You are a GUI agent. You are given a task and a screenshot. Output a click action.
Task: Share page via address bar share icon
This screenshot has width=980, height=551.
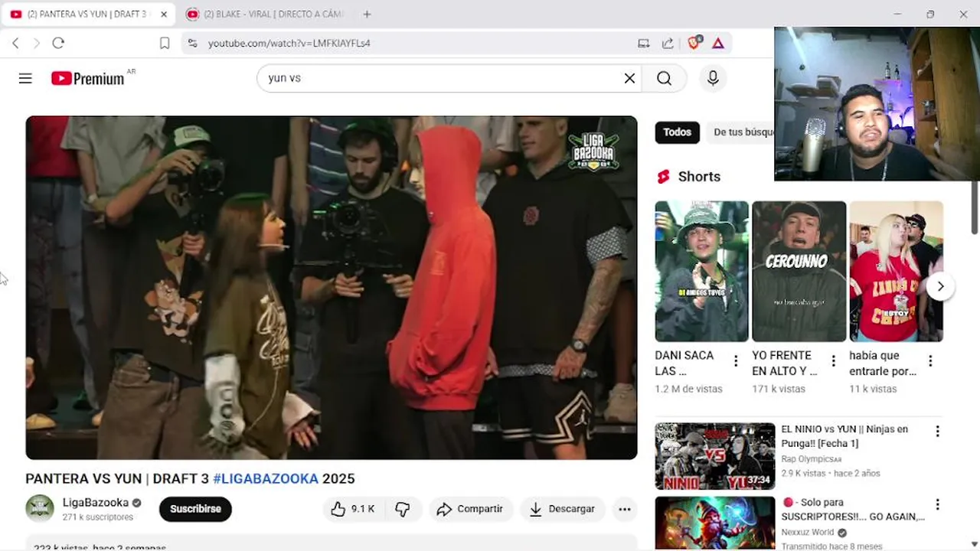[x=668, y=43]
